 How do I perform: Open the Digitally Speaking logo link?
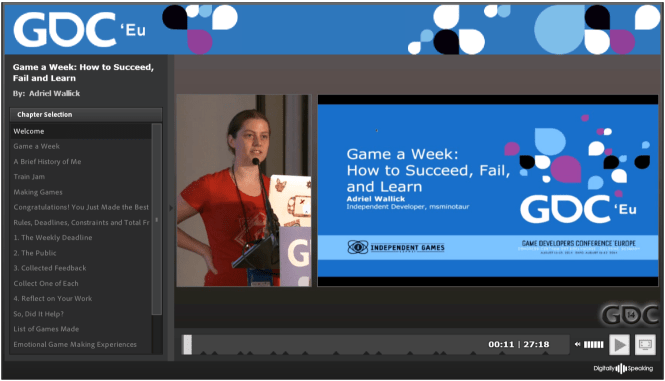pyautogui.click(x=623, y=368)
